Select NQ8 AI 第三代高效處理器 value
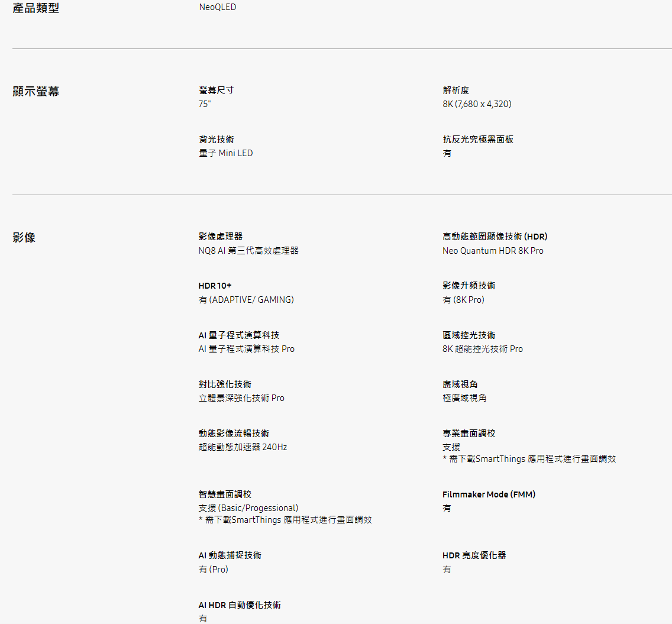The width and height of the screenshot is (672, 624). (x=248, y=250)
